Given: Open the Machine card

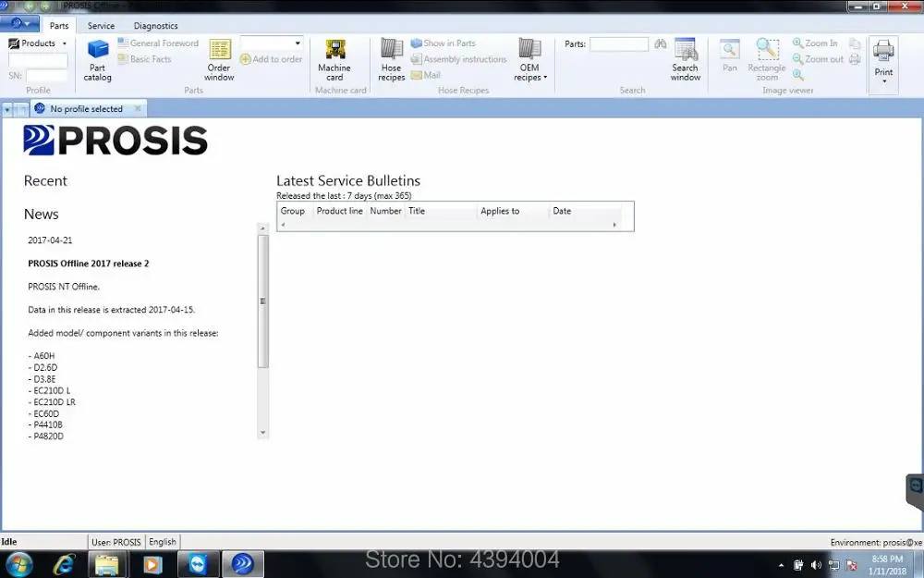Looking at the screenshot, I should (334, 60).
